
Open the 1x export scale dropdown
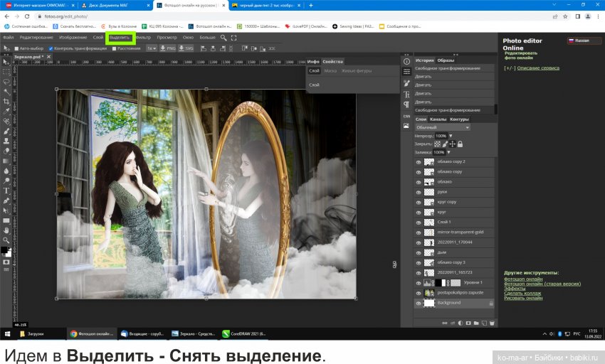click(151, 48)
